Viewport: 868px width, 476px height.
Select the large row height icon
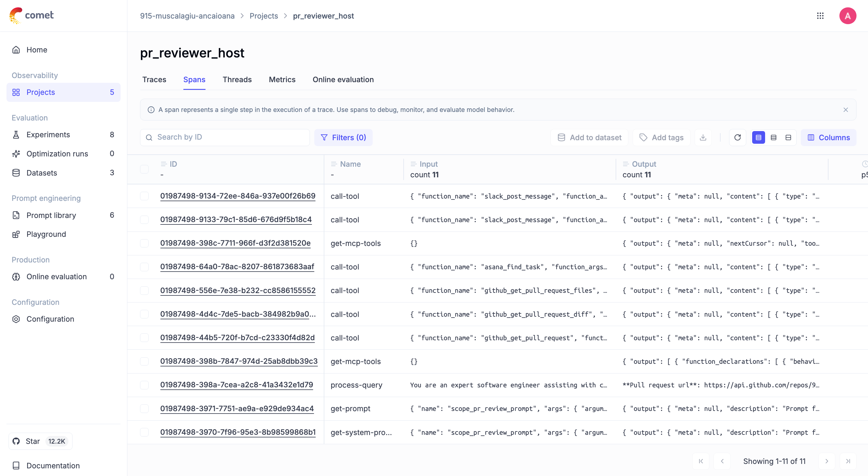click(788, 137)
